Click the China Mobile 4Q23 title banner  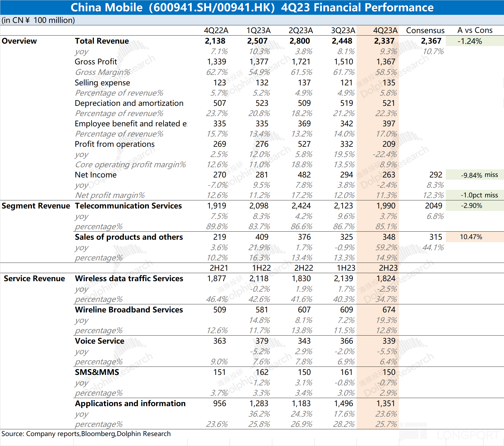click(252, 8)
